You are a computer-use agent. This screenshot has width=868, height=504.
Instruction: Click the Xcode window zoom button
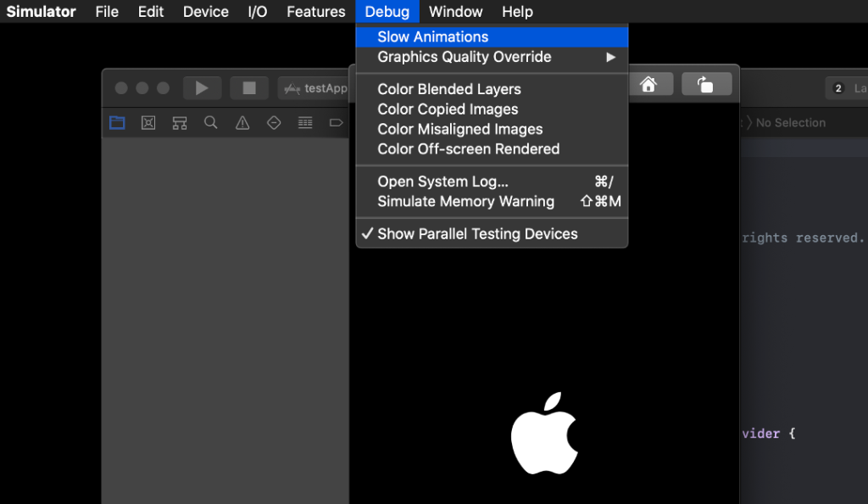[164, 88]
